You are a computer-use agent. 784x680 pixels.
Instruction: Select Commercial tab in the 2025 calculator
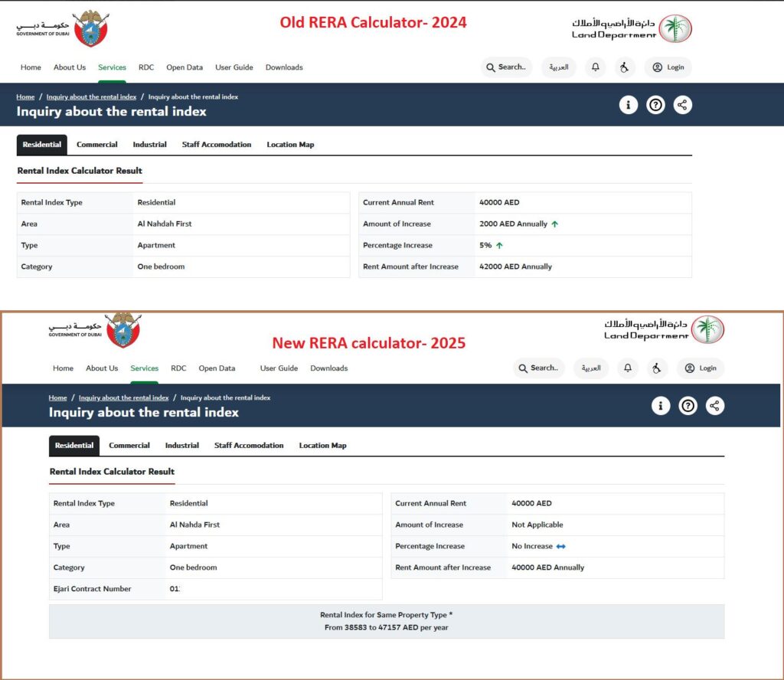(x=129, y=446)
